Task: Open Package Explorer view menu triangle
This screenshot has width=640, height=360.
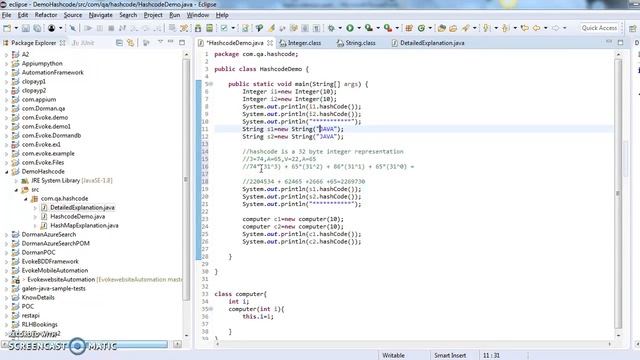Action: click(x=160, y=42)
